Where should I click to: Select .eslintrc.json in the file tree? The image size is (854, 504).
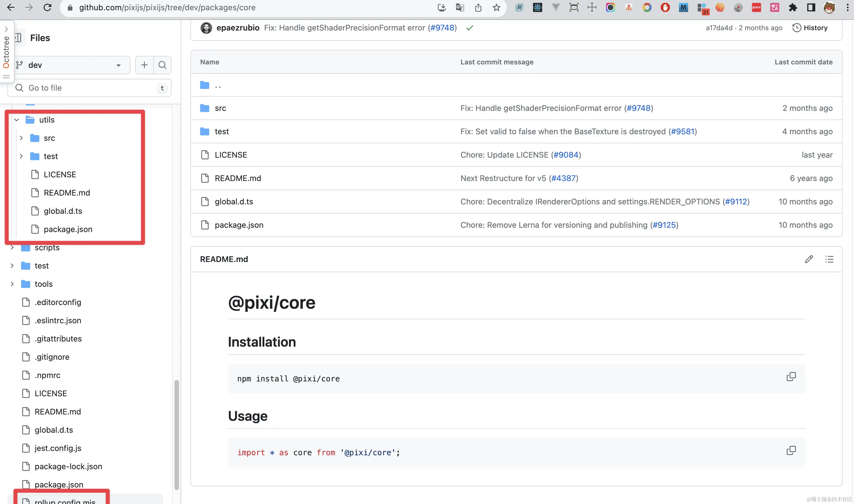pos(58,321)
